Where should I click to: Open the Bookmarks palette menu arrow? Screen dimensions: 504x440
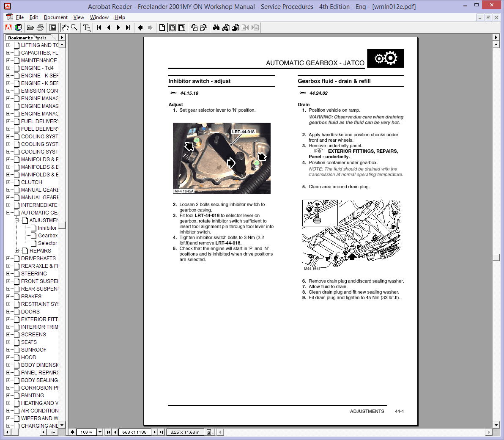62,37
